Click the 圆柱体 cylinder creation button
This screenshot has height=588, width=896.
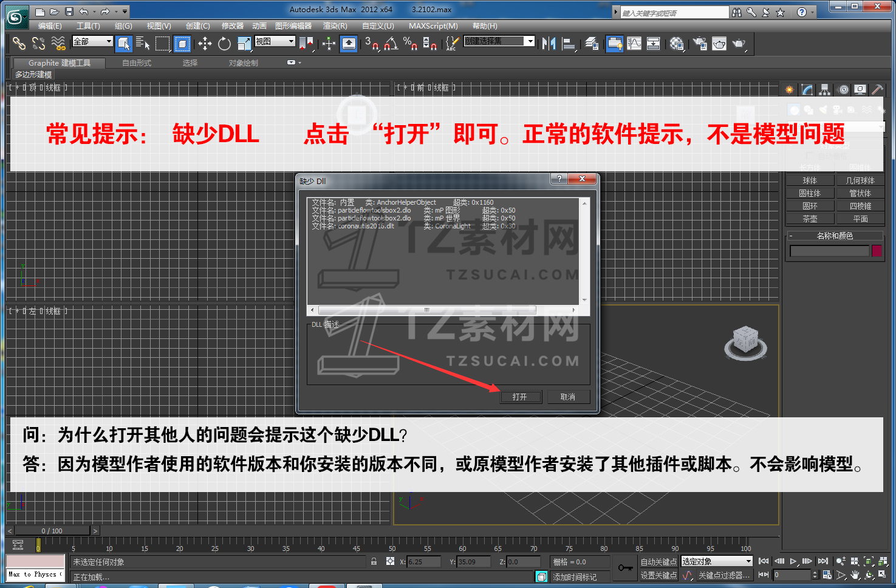pos(810,193)
